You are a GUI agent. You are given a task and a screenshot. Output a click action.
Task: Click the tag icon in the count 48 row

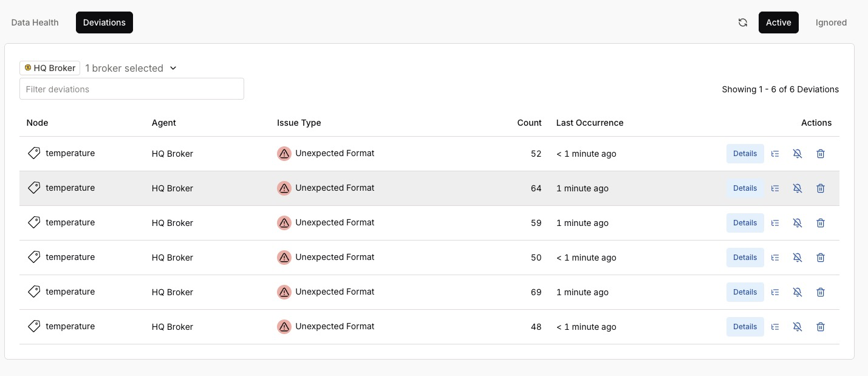tap(34, 326)
